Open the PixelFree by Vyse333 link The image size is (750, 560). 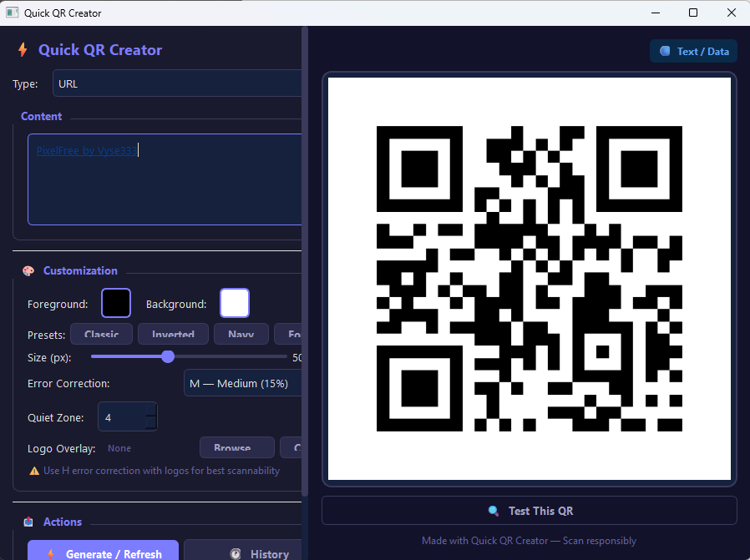pyautogui.click(x=87, y=150)
